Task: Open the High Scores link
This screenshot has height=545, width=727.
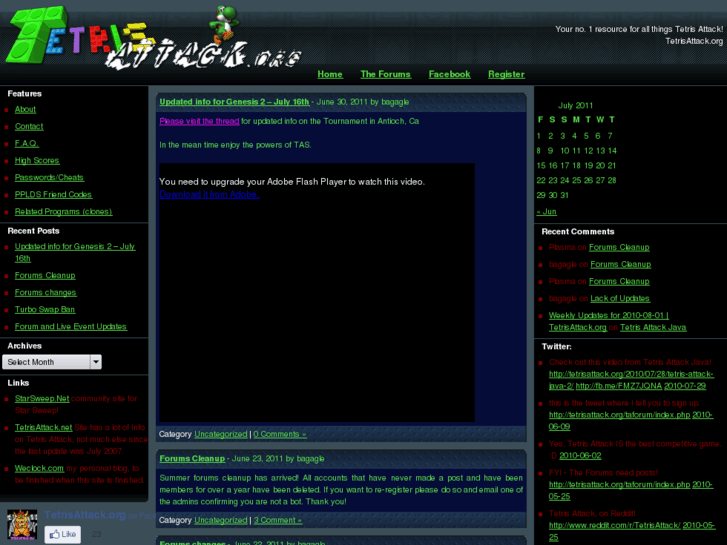Action: (37, 160)
